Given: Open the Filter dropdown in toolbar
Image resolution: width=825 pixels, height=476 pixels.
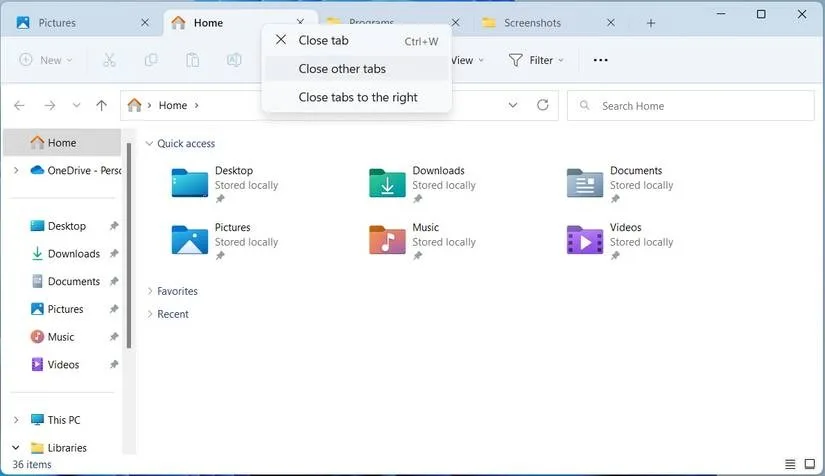Looking at the screenshot, I should [x=536, y=60].
